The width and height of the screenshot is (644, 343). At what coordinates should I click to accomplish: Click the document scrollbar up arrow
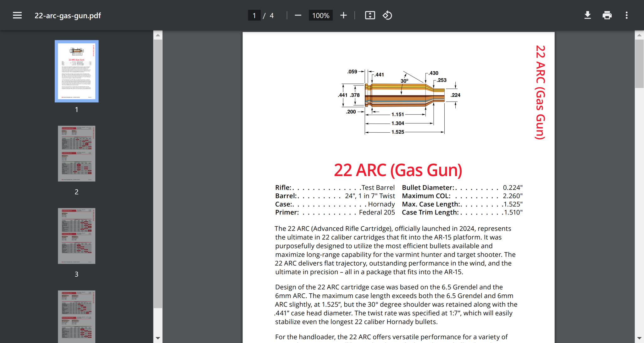pos(639,35)
